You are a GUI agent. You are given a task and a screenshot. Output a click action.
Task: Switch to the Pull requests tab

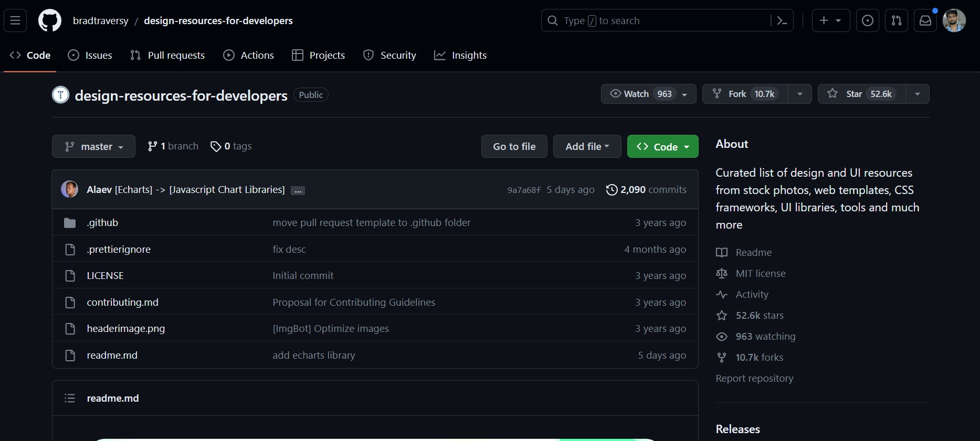click(x=167, y=55)
